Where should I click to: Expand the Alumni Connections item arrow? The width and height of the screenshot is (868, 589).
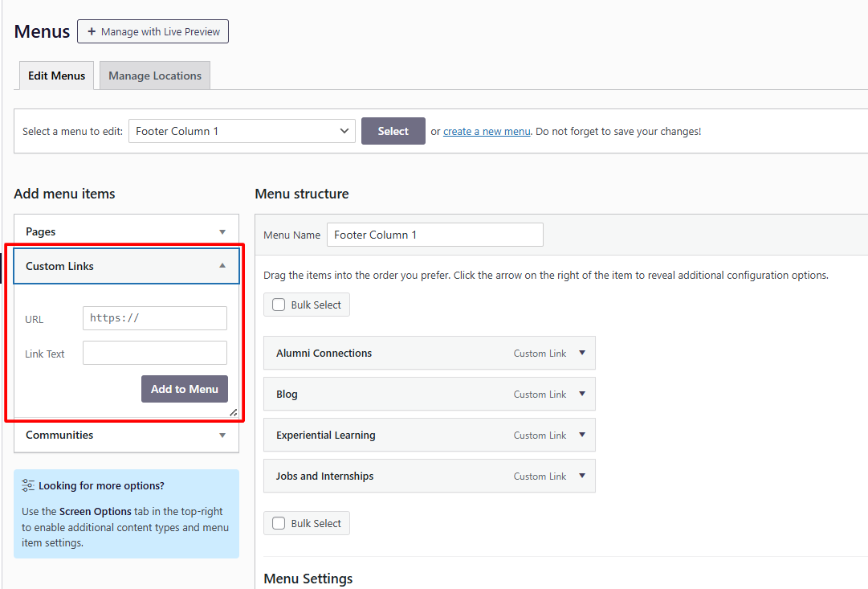[x=582, y=353]
